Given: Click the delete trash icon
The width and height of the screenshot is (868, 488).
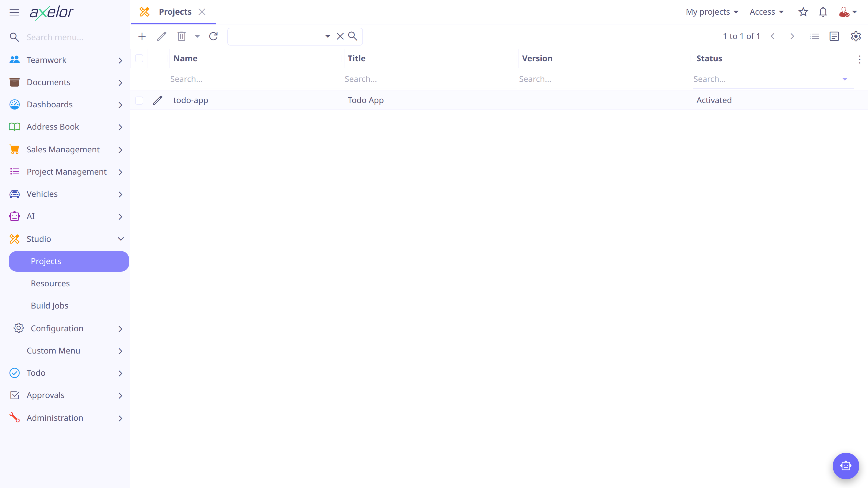Looking at the screenshot, I should (182, 36).
